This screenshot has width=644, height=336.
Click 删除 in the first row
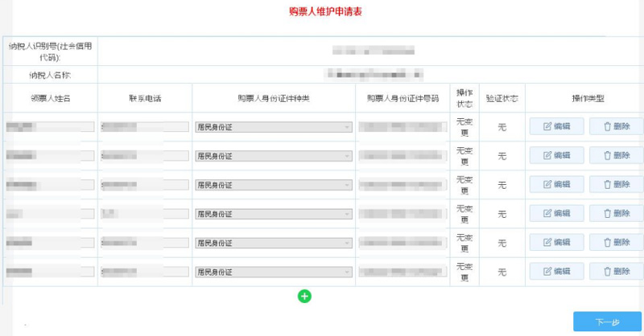[x=617, y=126]
